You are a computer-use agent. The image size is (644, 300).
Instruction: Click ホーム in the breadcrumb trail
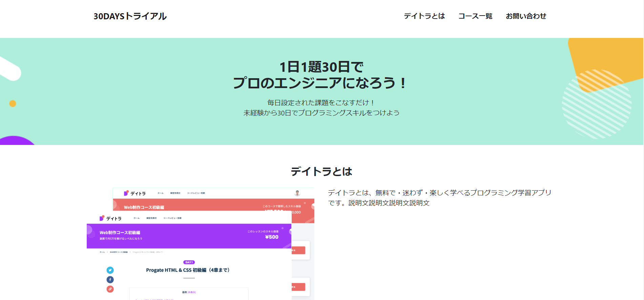pos(102,252)
